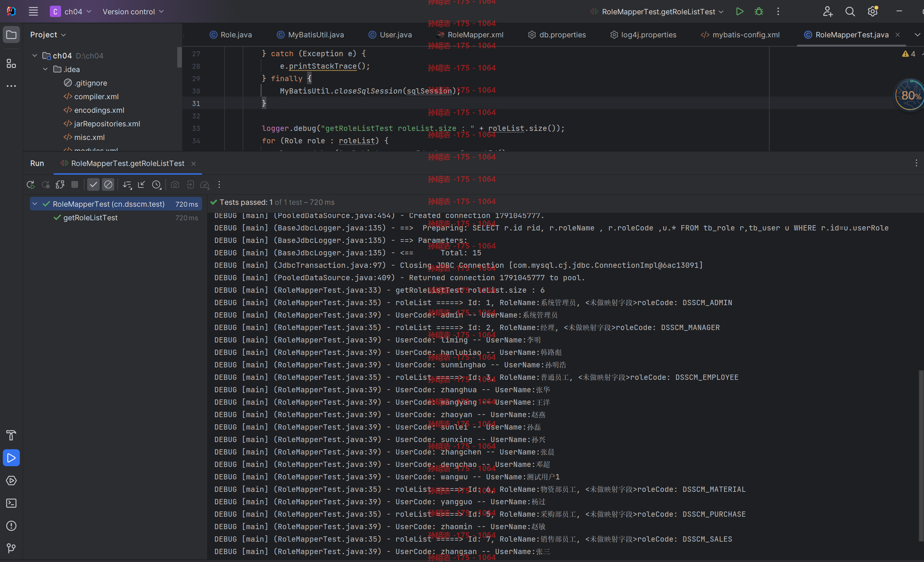Toggle Show Passed tests checkmark
The width and height of the screenshot is (924, 562).
click(93, 184)
